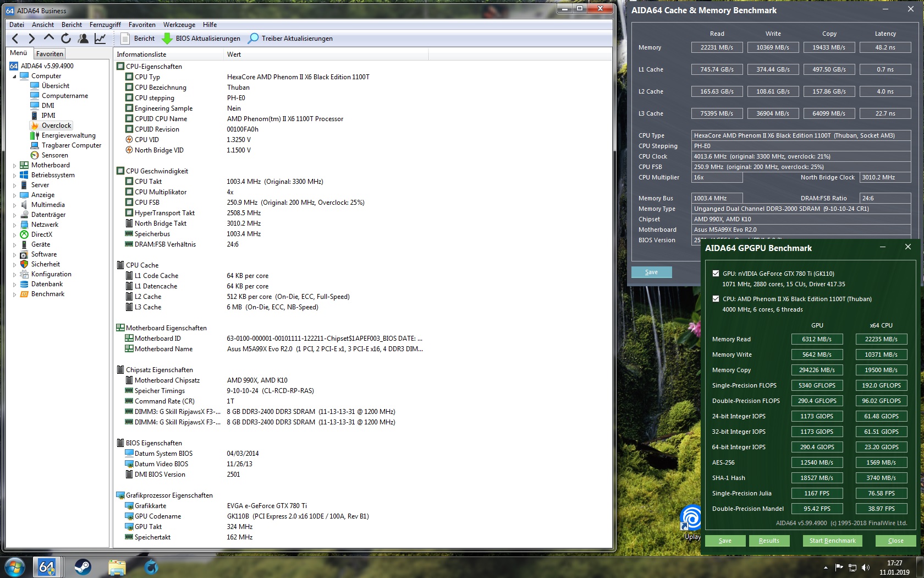The width and height of the screenshot is (924, 578).
Task: Open the Ansicht menu
Action: [x=43, y=25]
